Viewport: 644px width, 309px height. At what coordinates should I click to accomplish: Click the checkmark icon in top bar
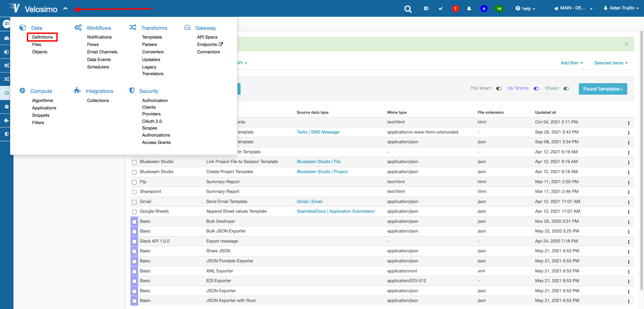pos(440,8)
